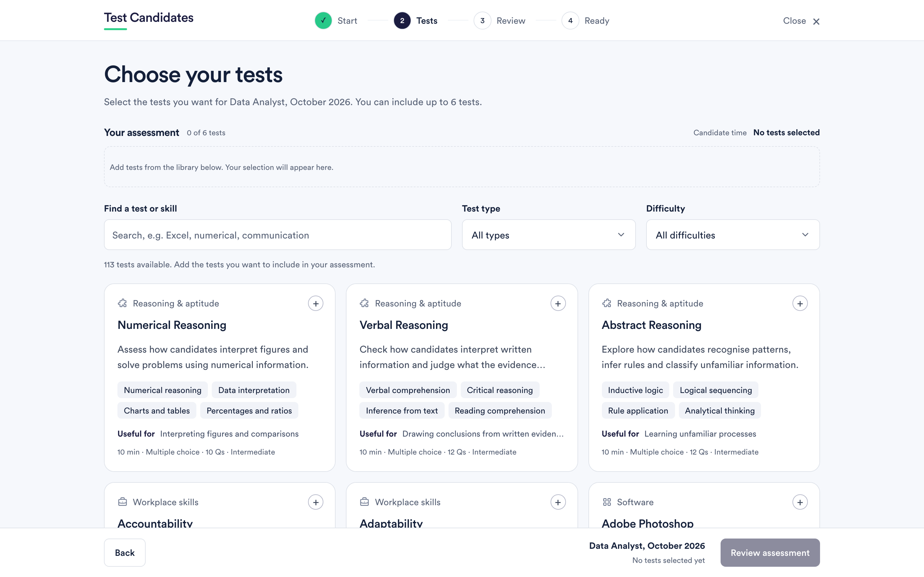Click the green Start checkmark step icon

(x=323, y=21)
